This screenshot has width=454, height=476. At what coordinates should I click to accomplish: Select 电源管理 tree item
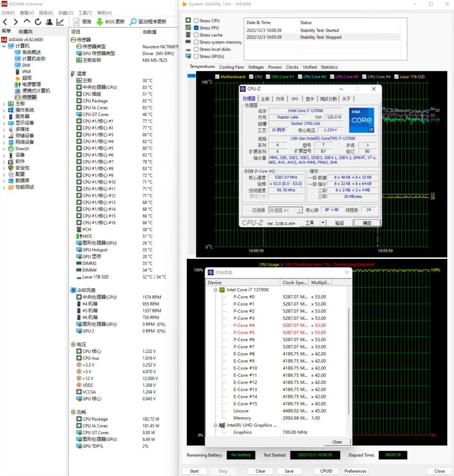click(x=31, y=84)
